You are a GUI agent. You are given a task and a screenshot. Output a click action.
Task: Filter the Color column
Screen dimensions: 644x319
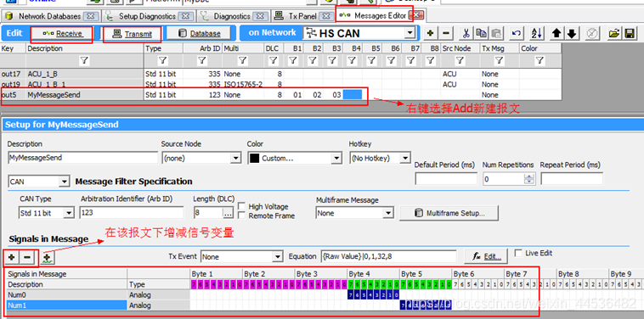click(539, 61)
